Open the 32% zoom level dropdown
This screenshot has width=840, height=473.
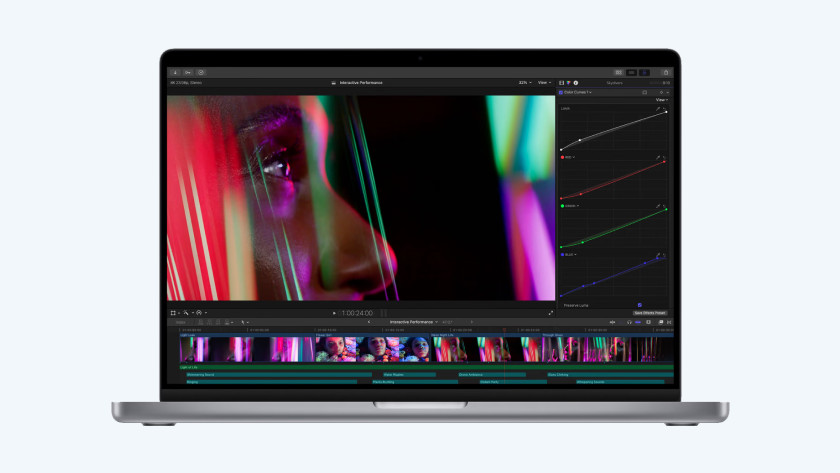(524, 82)
